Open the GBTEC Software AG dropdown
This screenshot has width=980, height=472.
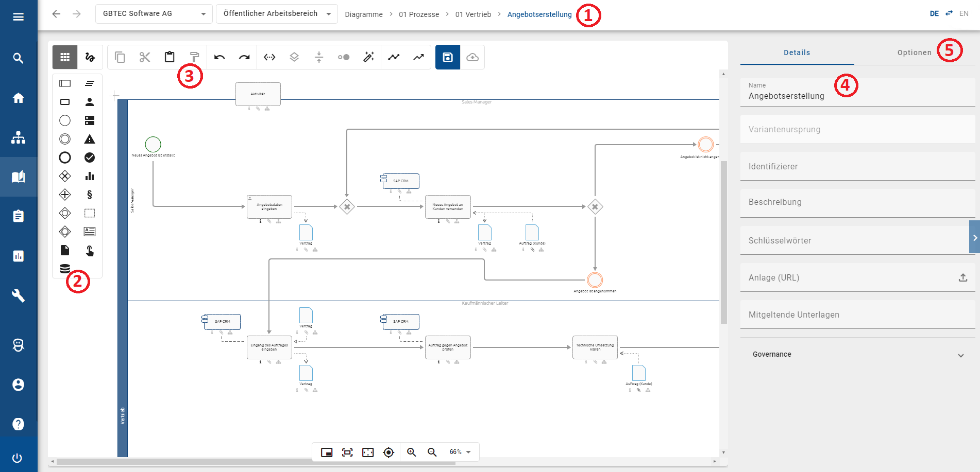point(154,14)
